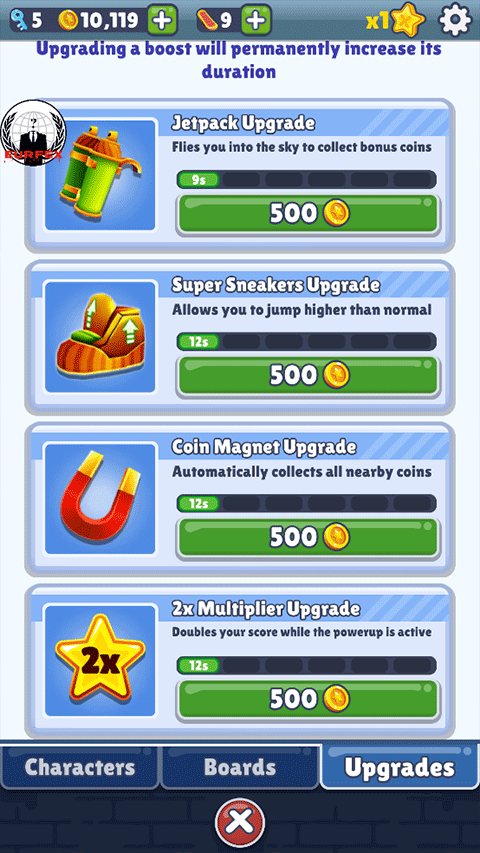The height and width of the screenshot is (853, 480).
Task: Click the Coin Magnet 12s duration bar
Action: point(306,503)
